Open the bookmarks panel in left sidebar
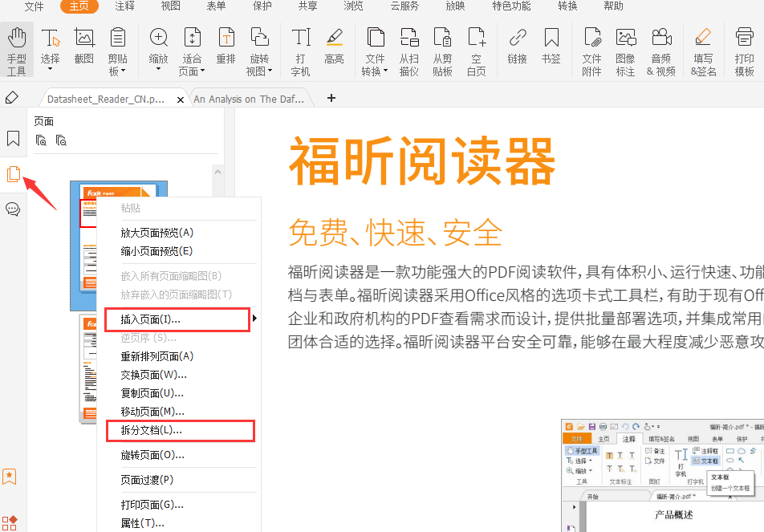This screenshot has width=764, height=532. (x=13, y=139)
